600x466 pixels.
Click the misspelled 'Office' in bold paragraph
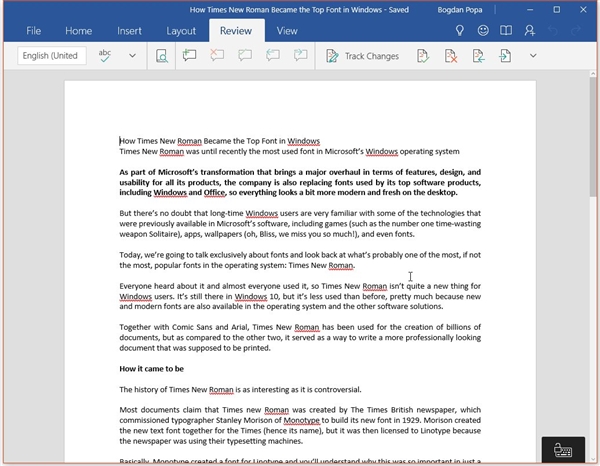[214, 192]
